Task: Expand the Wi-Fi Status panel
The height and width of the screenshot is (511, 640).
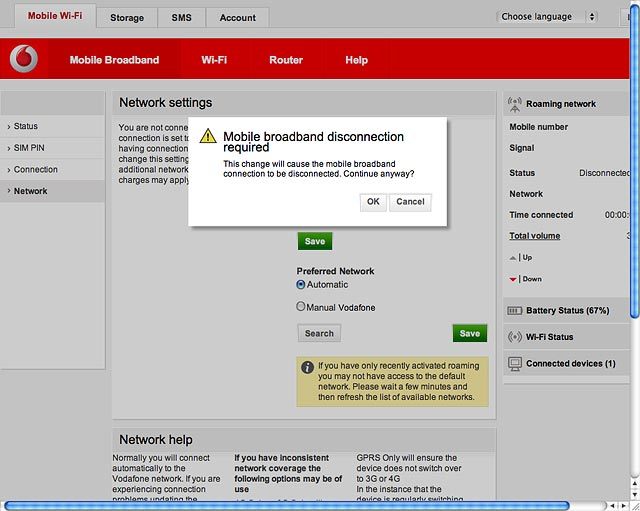Action: (567, 337)
